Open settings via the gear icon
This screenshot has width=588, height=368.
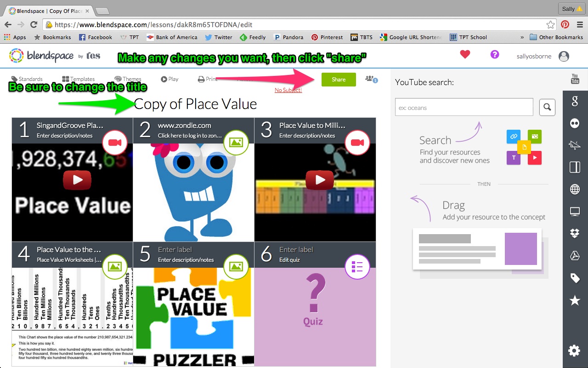(574, 351)
